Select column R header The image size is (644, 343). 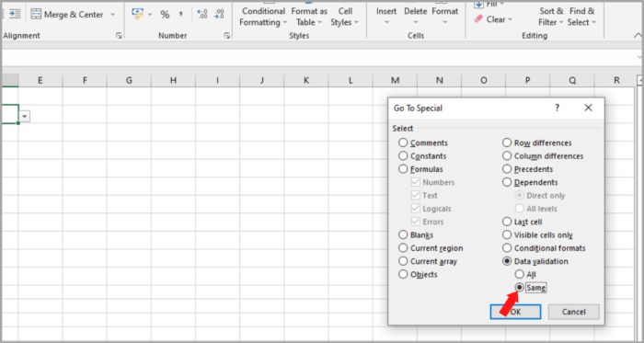(x=617, y=80)
